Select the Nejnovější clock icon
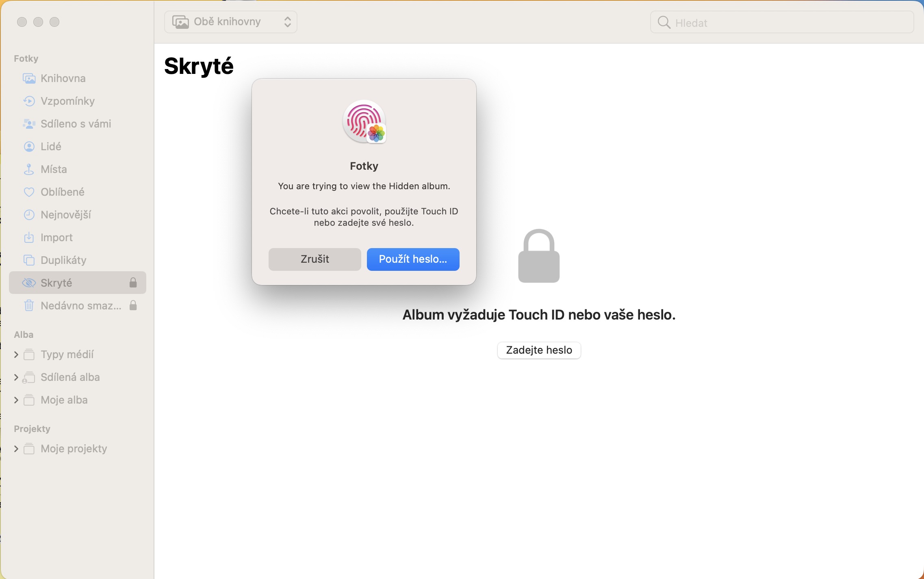924x579 pixels. click(x=29, y=215)
